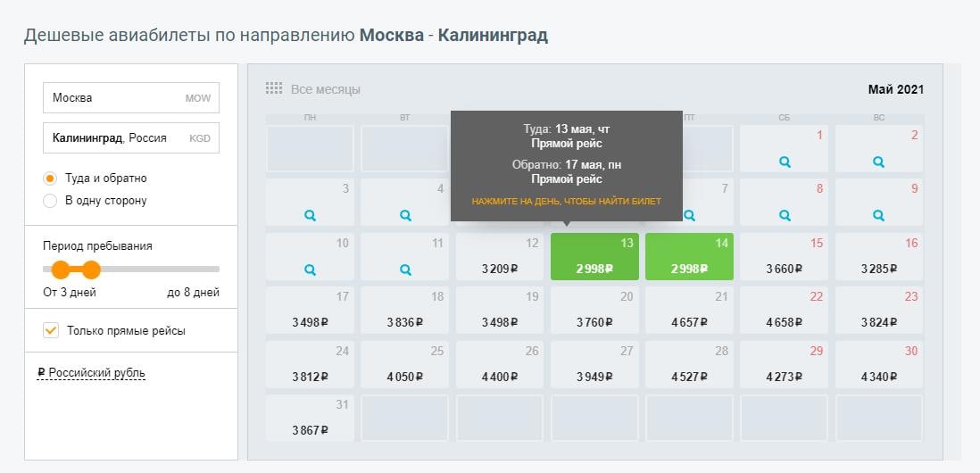Uncheck the Только прямые рейсы checkbox
Screen dimensions: 980x473
[x=51, y=330]
